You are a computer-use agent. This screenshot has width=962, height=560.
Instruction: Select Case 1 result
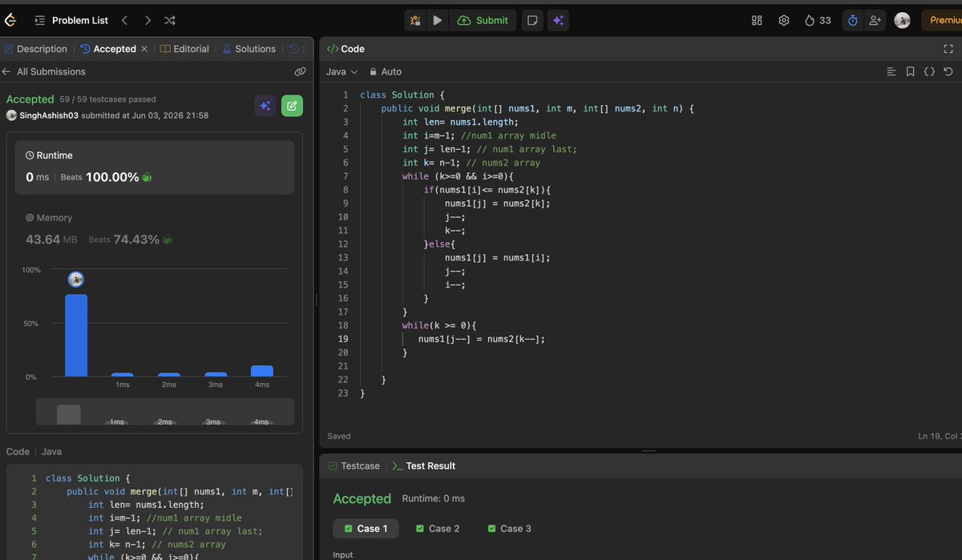tap(366, 529)
